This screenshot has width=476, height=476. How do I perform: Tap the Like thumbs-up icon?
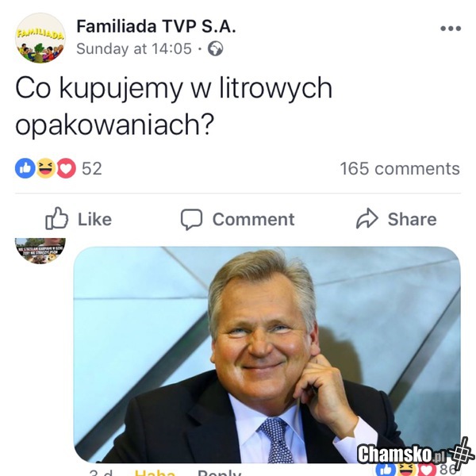(56, 218)
